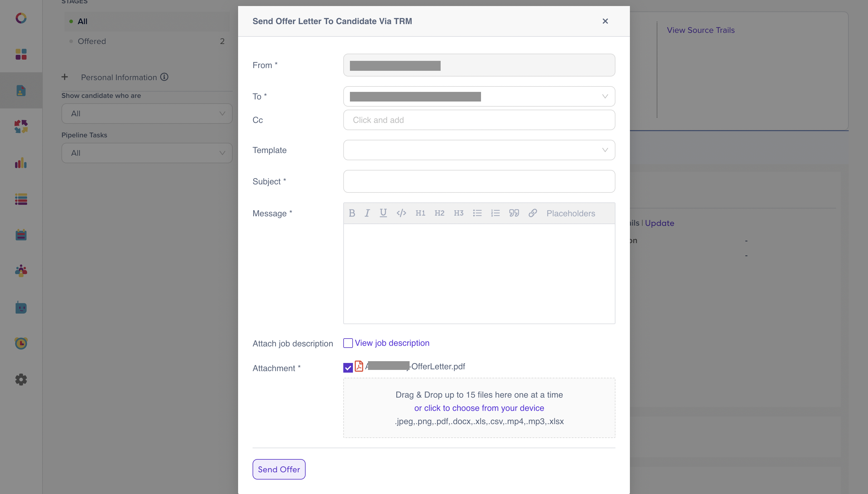Apply underline formatting in the message toolbar
The image size is (868, 494).
[x=383, y=213]
